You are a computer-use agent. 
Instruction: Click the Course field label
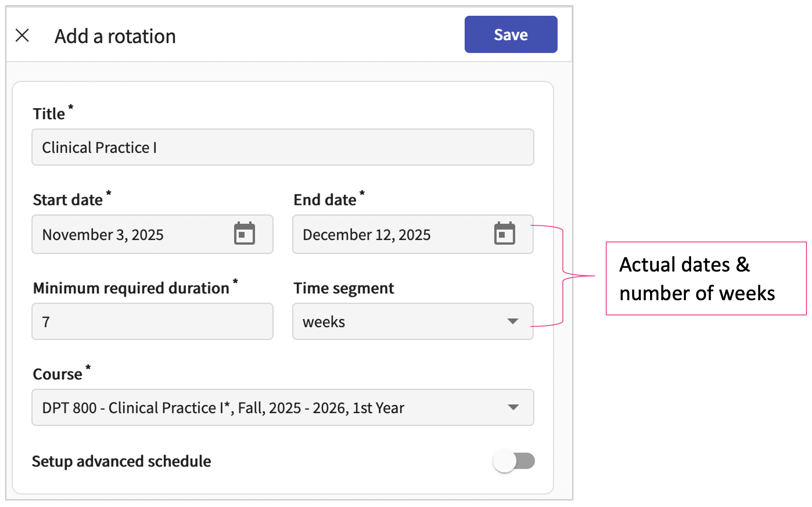58,374
